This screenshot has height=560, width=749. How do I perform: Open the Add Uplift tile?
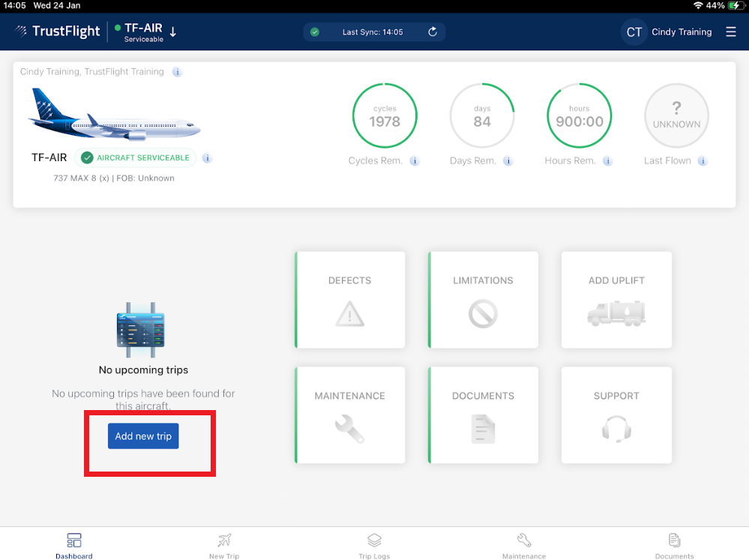click(x=616, y=300)
